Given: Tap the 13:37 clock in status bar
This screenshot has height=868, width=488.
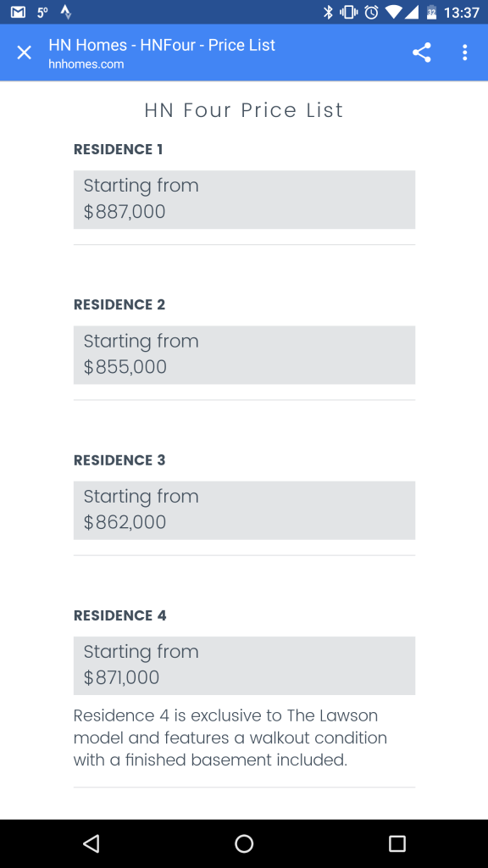Looking at the screenshot, I should (x=462, y=12).
